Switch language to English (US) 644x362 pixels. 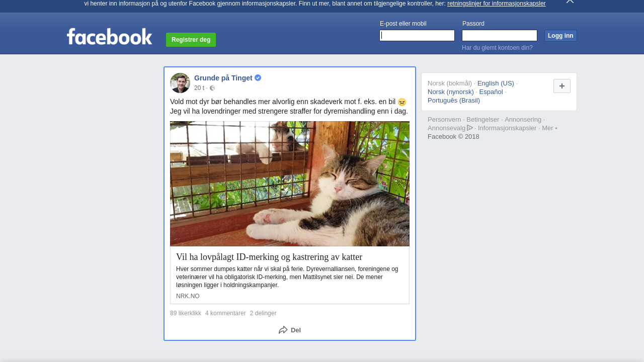point(496,83)
